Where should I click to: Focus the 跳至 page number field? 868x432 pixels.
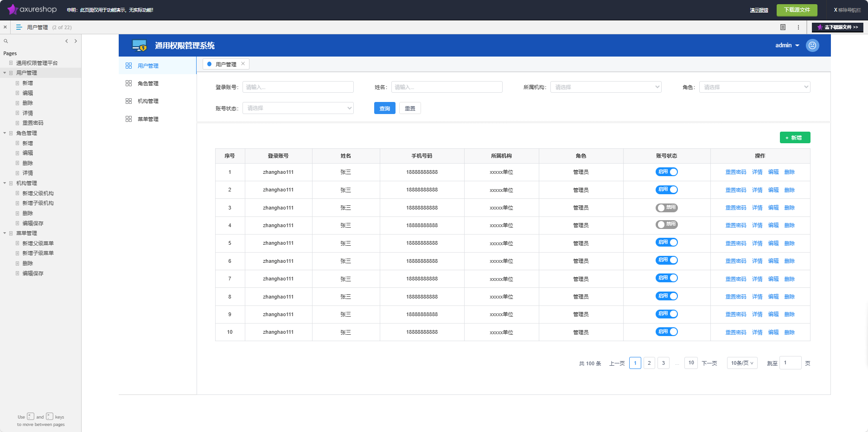coord(790,362)
